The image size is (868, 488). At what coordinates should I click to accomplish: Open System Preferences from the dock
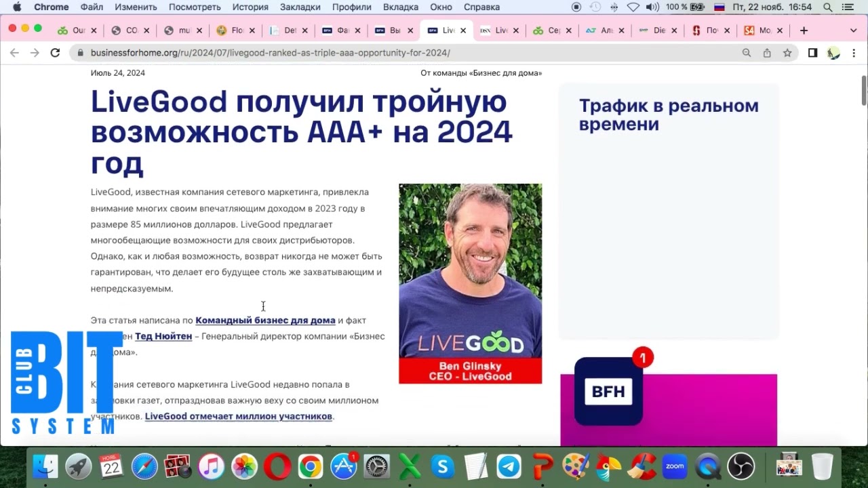[377, 466]
